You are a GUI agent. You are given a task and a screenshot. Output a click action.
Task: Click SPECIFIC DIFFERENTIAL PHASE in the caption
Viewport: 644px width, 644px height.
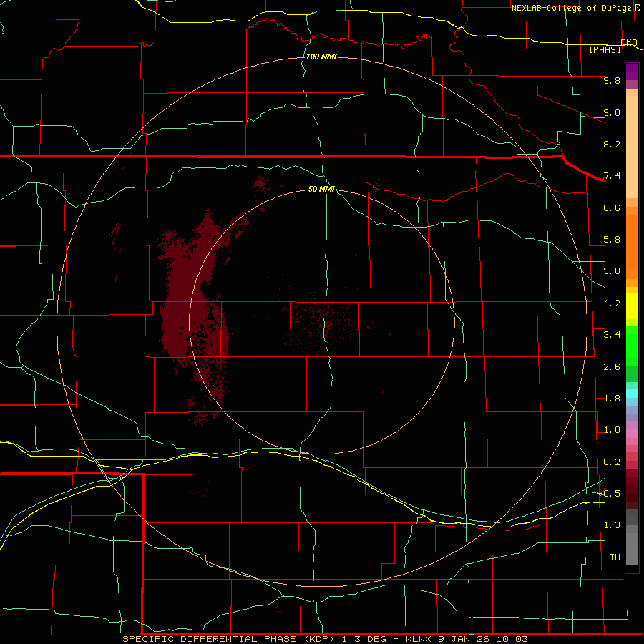pyautogui.click(x=210, y=639)
